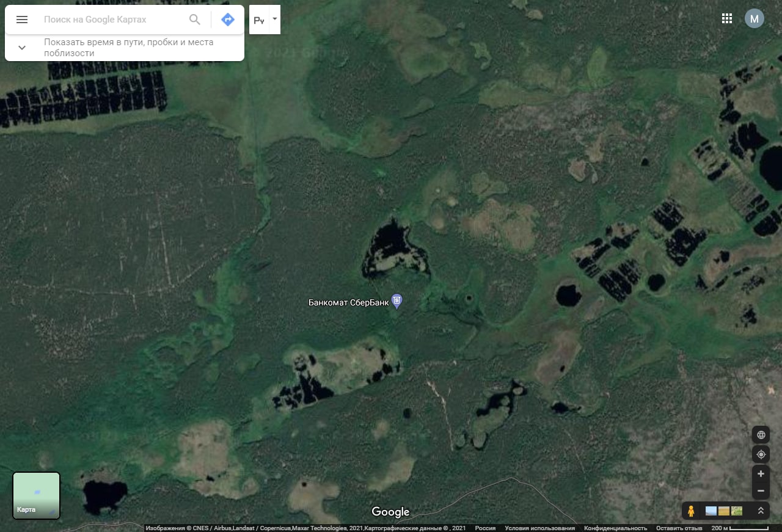Pick the Street View pegman

coord(691,511)
